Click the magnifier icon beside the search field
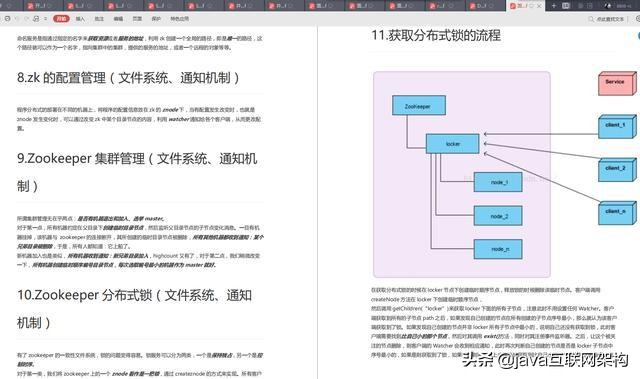The image size is (640, 379). click(x=591, y=19)
